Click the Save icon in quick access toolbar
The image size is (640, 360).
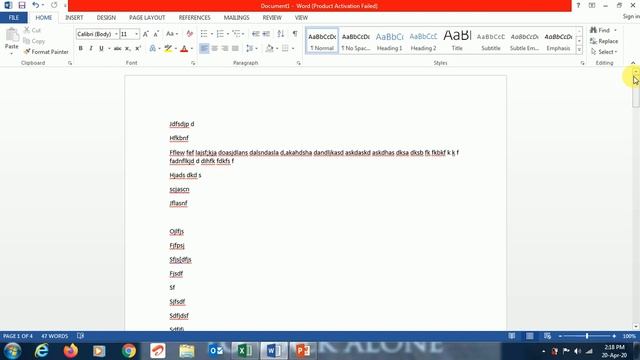click(22, 5)
